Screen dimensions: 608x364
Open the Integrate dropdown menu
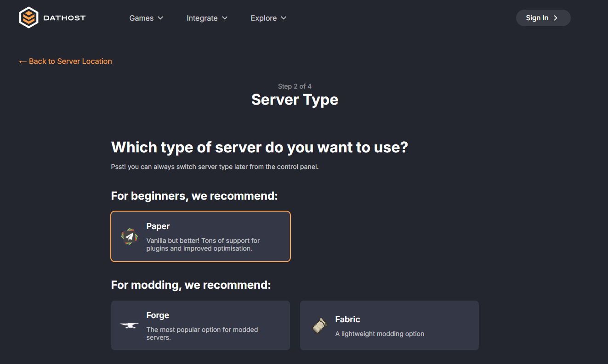click(207, 18)
